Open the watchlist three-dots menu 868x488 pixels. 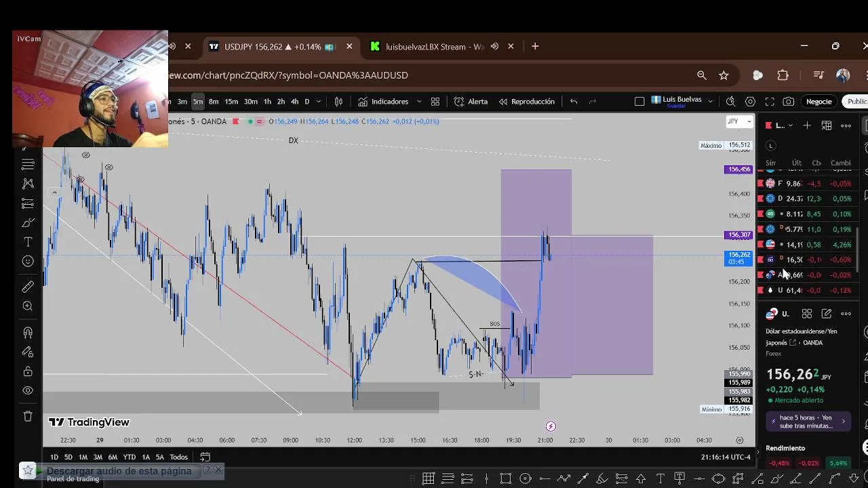[846, 125]
